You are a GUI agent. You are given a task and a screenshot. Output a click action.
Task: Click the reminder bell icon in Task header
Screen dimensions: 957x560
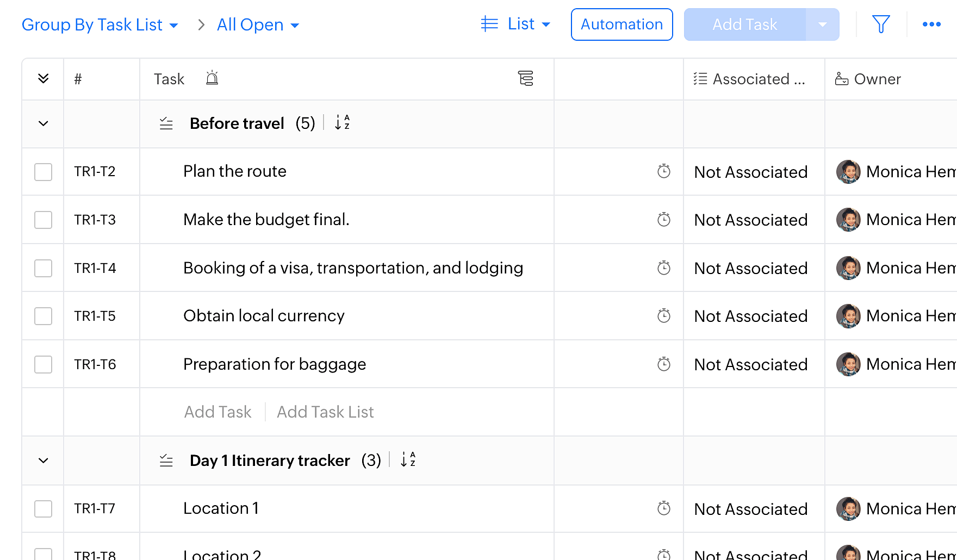coord(212,79)
